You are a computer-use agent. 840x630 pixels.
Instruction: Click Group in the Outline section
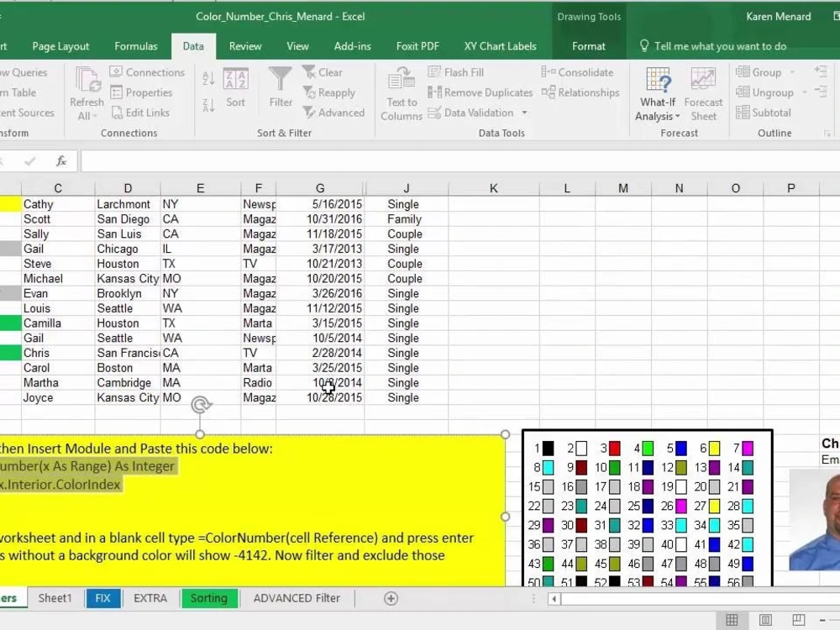tap(759, 72)
